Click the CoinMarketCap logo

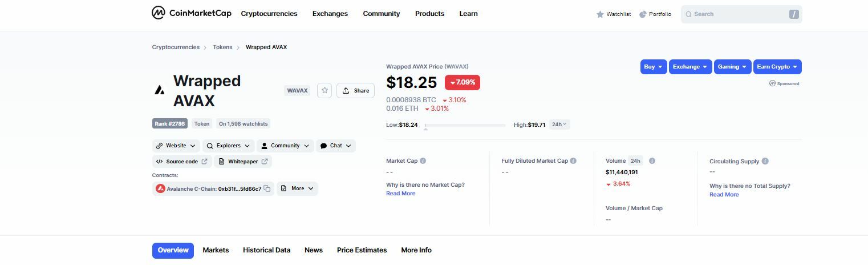point(191,13)
